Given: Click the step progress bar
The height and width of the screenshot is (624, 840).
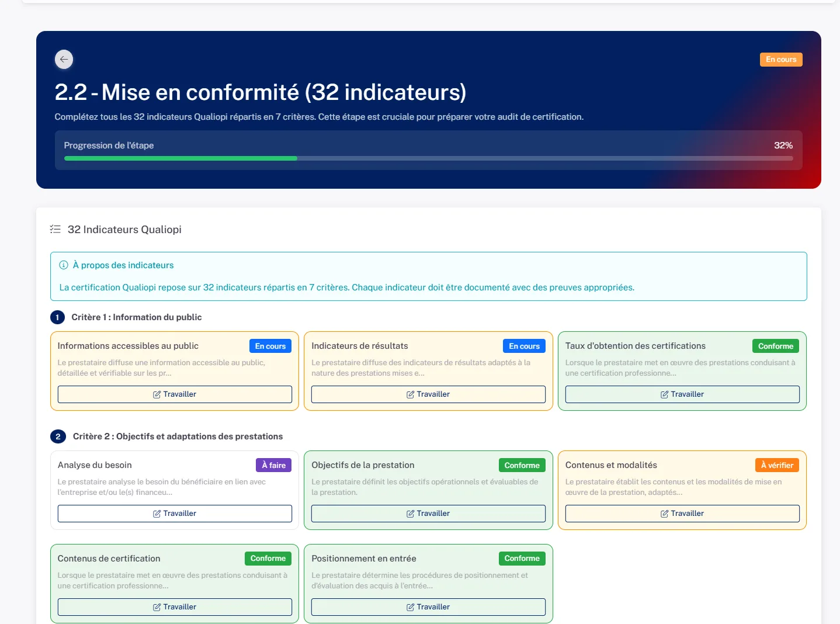Looking at the screenshot, I should tap(428, 158).
